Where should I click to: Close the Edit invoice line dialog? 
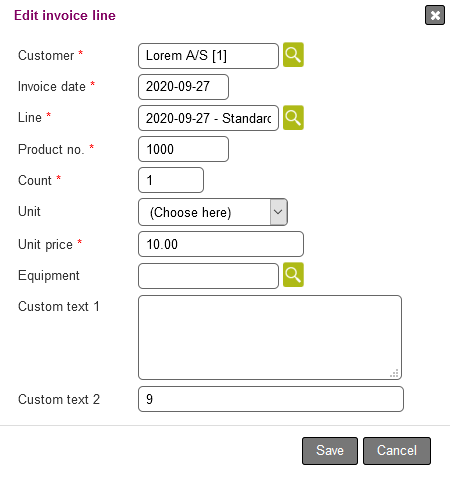(x=435, y=15)
